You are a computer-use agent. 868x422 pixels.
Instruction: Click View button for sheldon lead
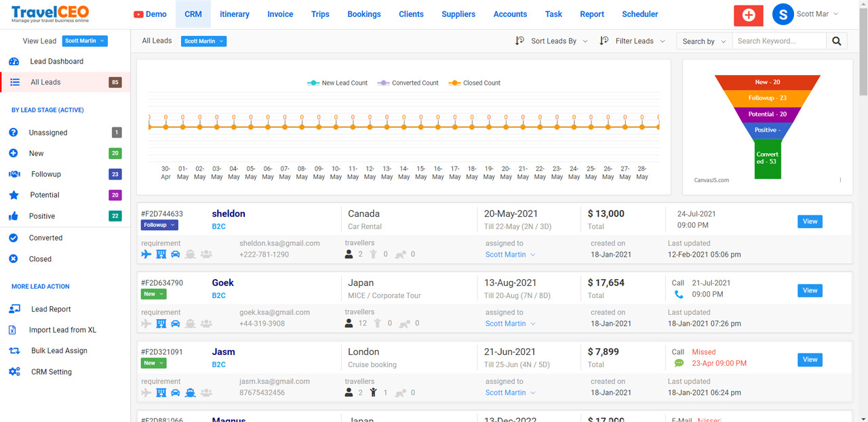(810, 221)
